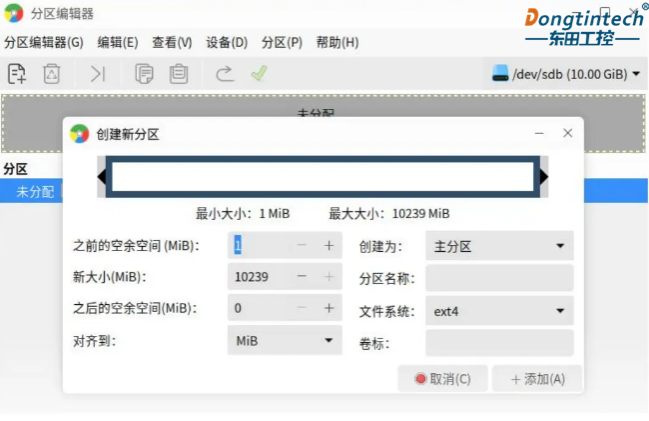Screen dimensions: 649x421
Task: Open the 分区编辑器(G) menu
Action: [x=44, y=42]
